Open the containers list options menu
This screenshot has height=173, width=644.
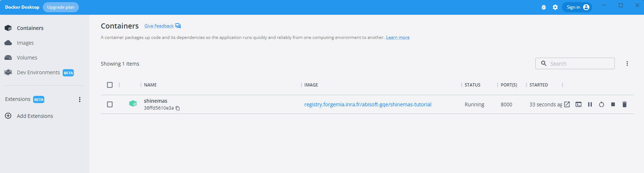pyautogui.click(x=627, y=63)
